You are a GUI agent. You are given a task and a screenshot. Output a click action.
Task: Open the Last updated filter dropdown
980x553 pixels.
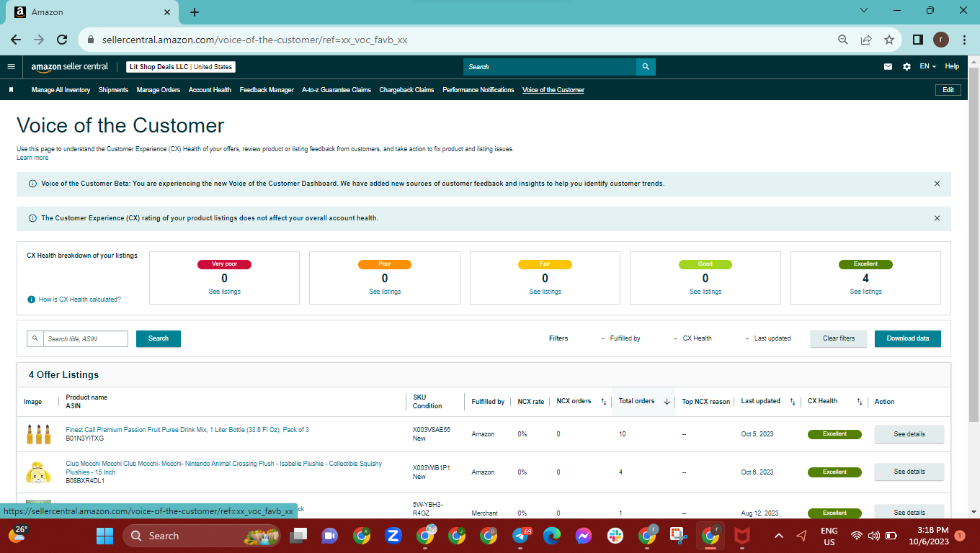click(767, 338)
